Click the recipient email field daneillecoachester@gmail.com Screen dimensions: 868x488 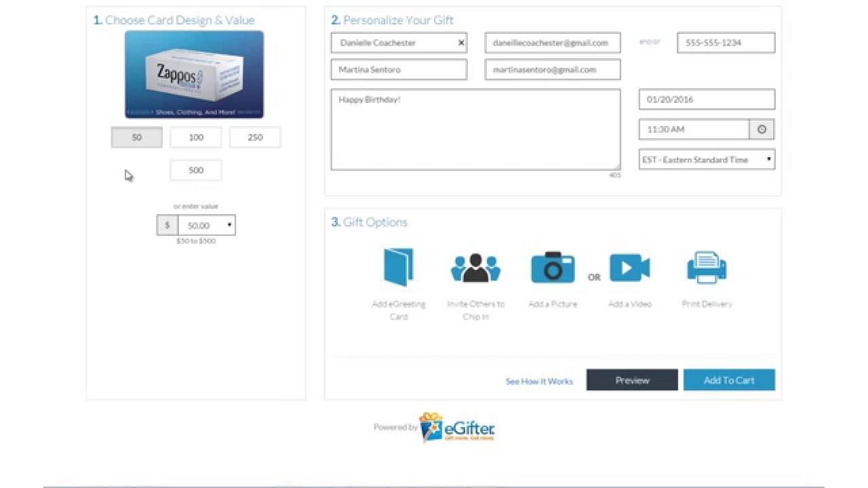coord(553,43)
